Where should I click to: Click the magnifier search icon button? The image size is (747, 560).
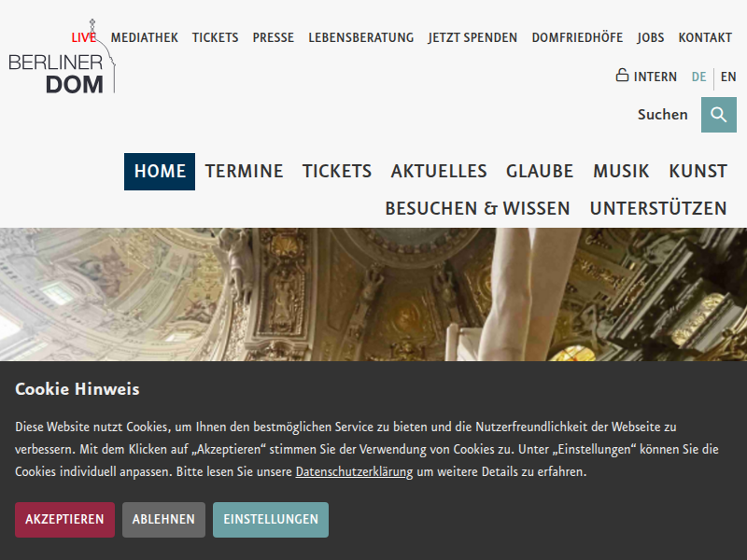(718, 115)
